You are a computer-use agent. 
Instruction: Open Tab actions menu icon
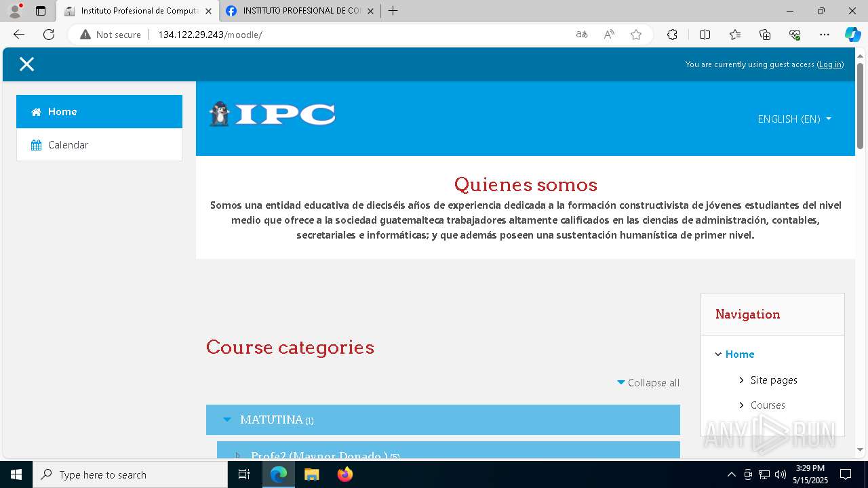41,11
